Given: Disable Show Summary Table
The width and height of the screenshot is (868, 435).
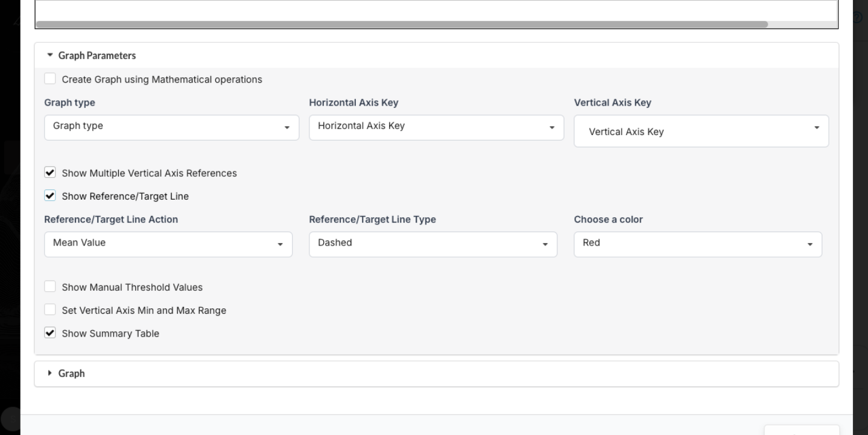Looking at the screenshot, I should pos(50,332).
